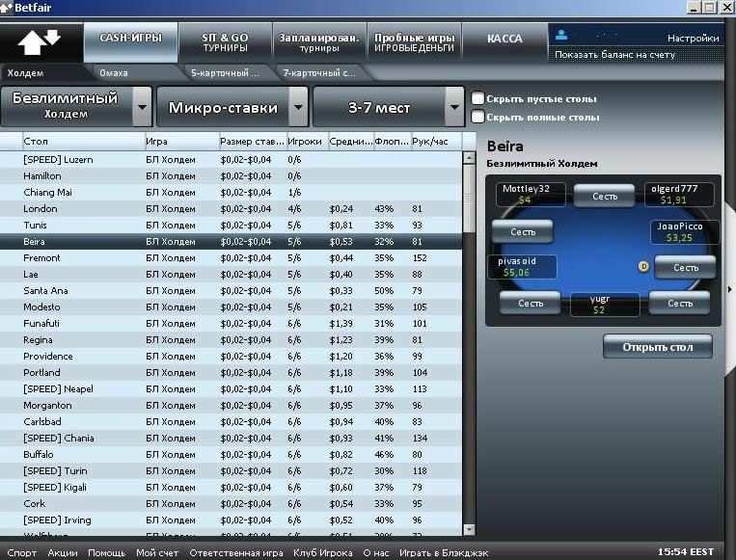Select the Омаха game tab
Screen dimensions: 736x560
[114, 72]
